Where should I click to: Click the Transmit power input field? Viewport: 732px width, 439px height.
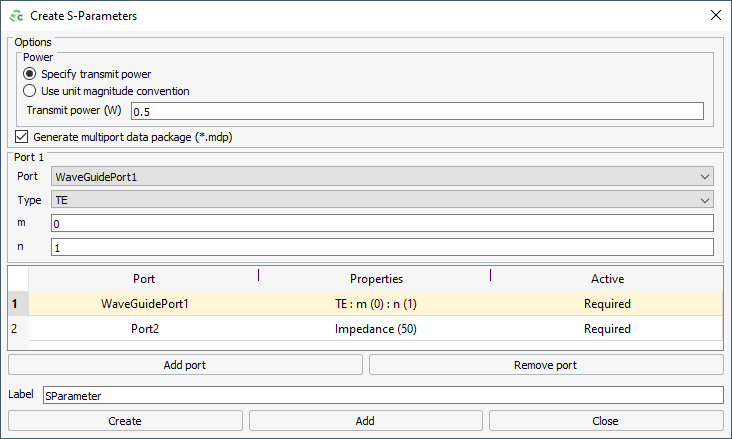(x=417, y=111)
